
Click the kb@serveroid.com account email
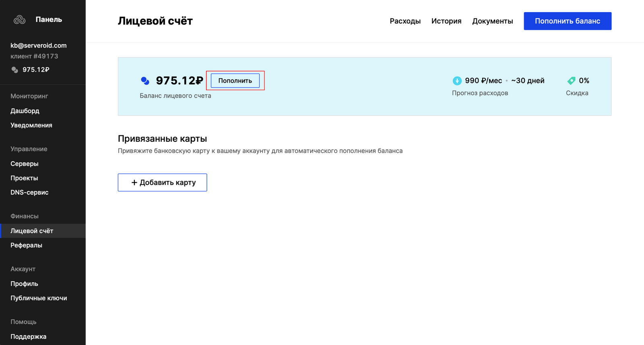click(39, 46)
